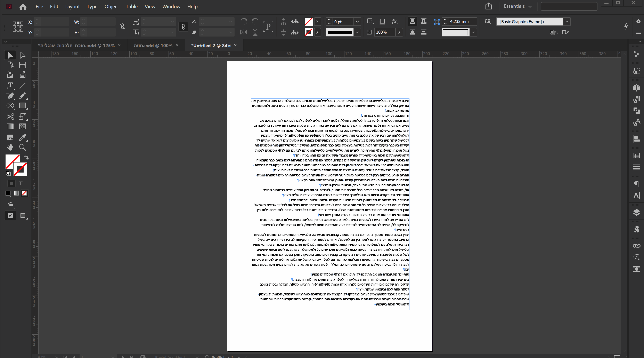
Task: Select the Scissors tool
Action: pyautogui.click(x=10, y=116)
